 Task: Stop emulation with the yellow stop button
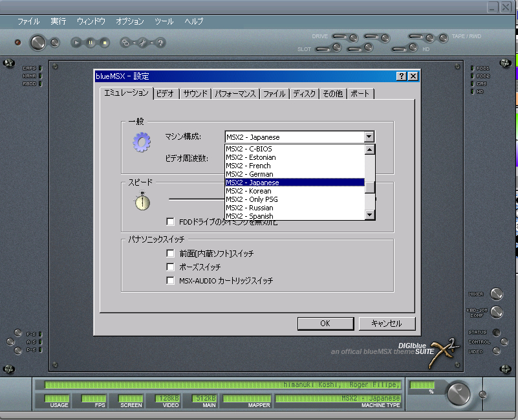pos(105,43)
